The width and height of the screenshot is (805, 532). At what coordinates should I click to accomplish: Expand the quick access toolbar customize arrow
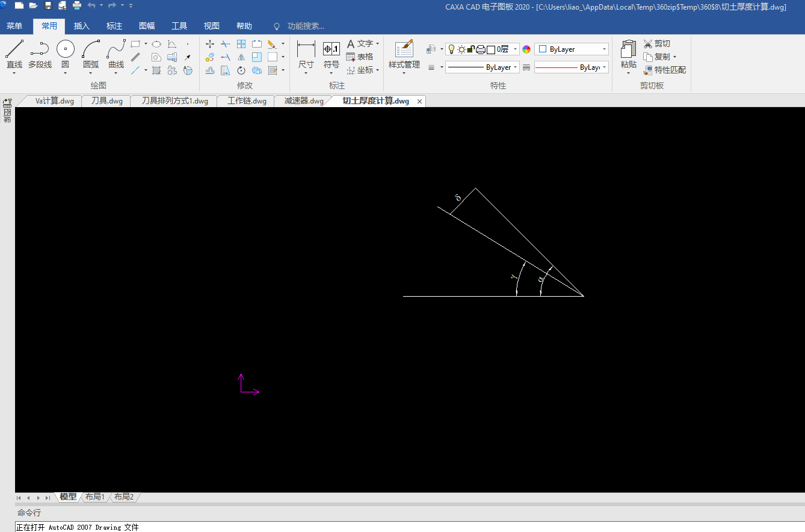131,5
